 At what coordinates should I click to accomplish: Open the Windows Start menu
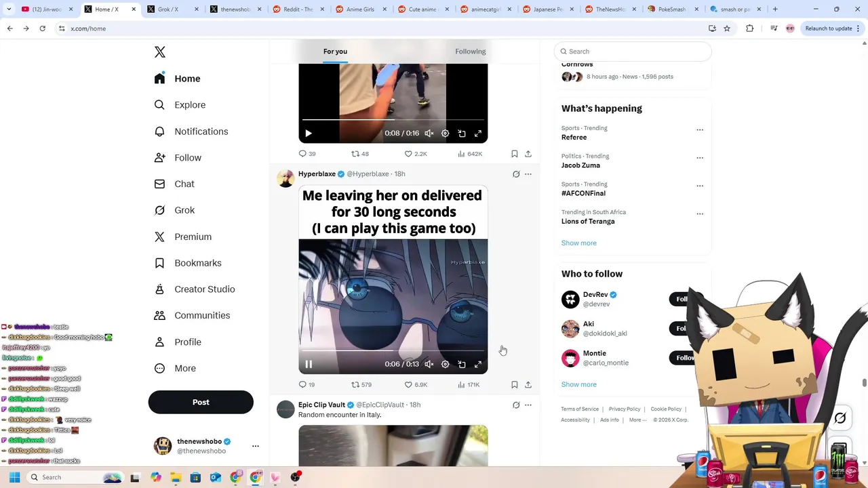(14, 477)
